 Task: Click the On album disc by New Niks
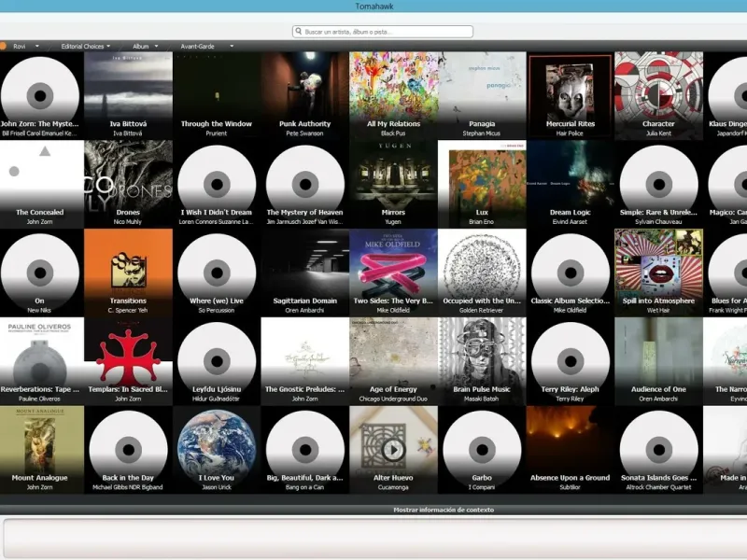click(40, 273)
